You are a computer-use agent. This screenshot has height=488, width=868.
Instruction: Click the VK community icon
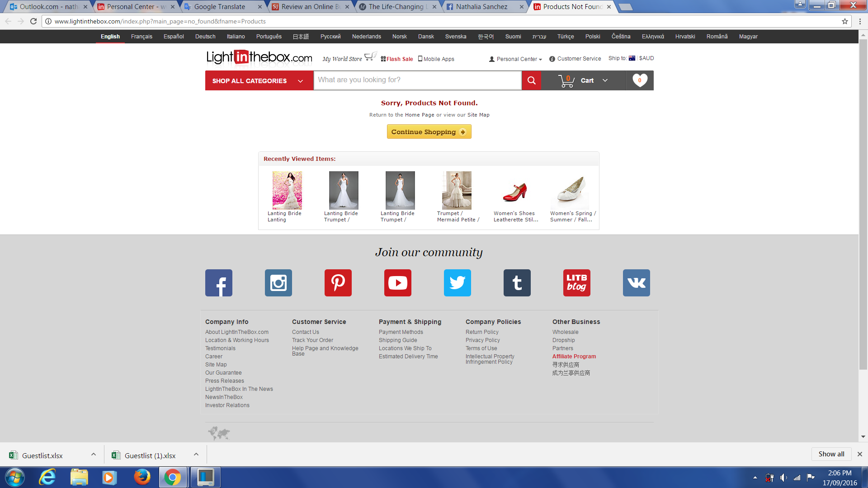pyautogui.click(x=637, y=283)
